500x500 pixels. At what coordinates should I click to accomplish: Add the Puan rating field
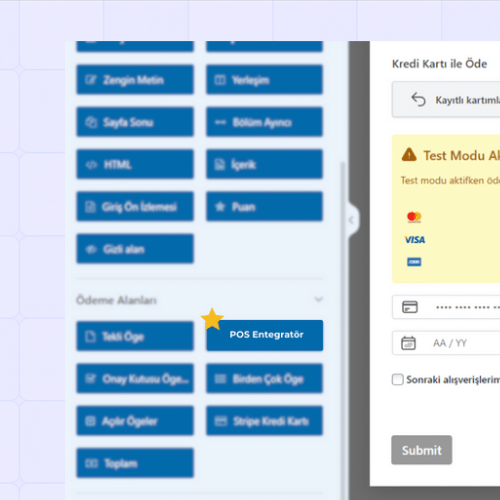[264, 207]
